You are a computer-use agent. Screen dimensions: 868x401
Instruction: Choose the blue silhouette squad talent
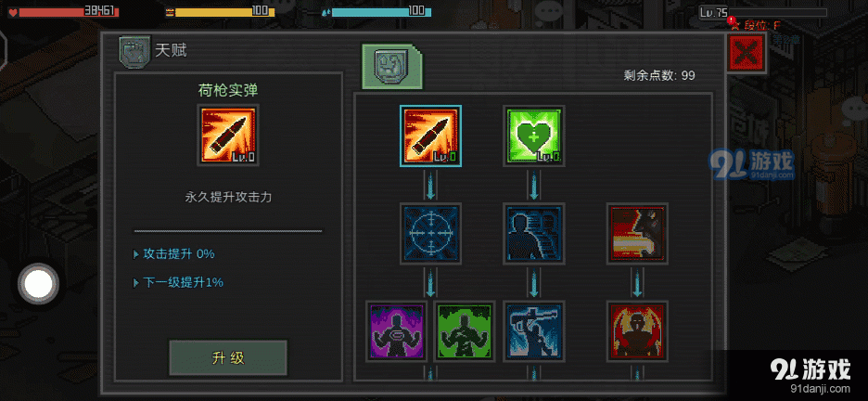pyautogui.click(x=533, y=233)
